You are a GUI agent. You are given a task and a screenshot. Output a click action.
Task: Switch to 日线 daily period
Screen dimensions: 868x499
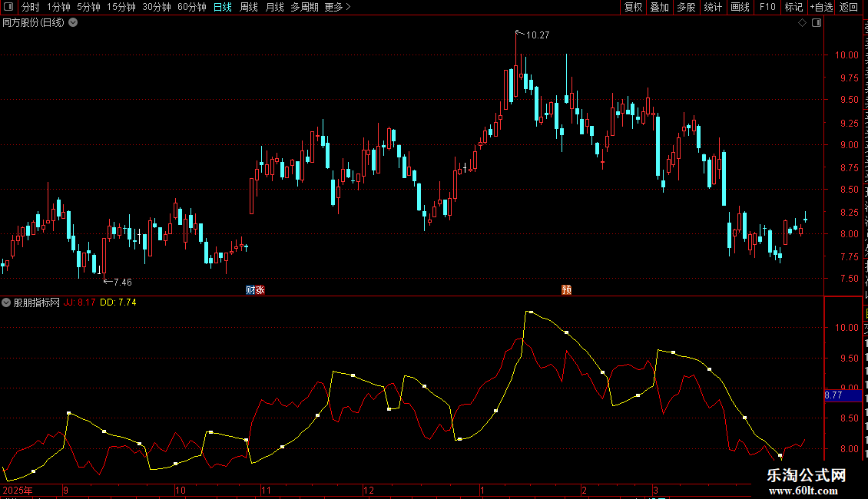point(223,7)
